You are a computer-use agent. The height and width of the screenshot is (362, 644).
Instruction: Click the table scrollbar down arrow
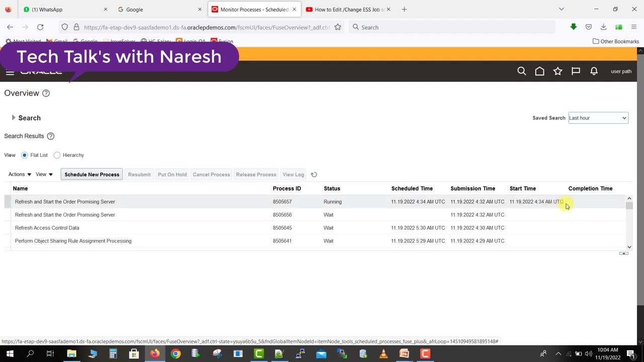pos(629,247)
